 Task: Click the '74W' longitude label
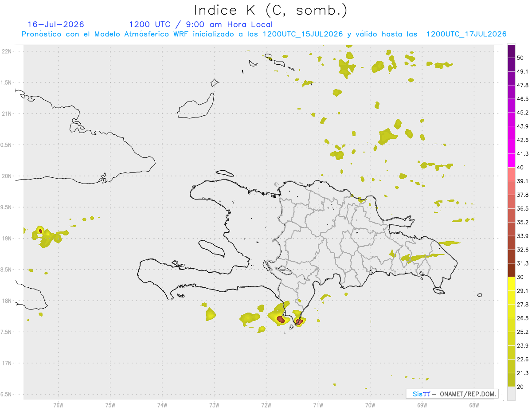[x=162, y=405]
